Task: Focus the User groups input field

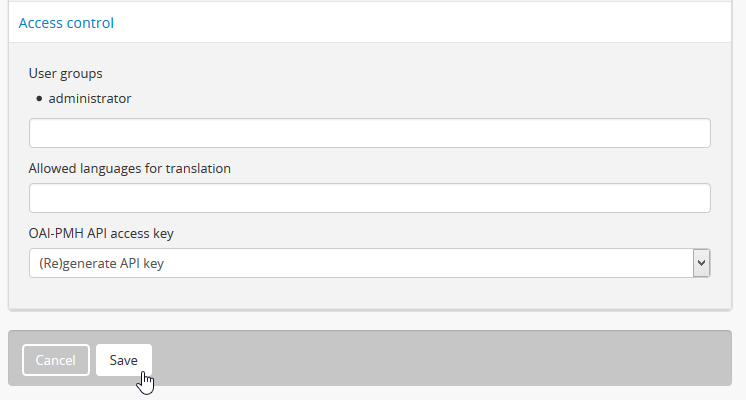Action: pos(369,133)
